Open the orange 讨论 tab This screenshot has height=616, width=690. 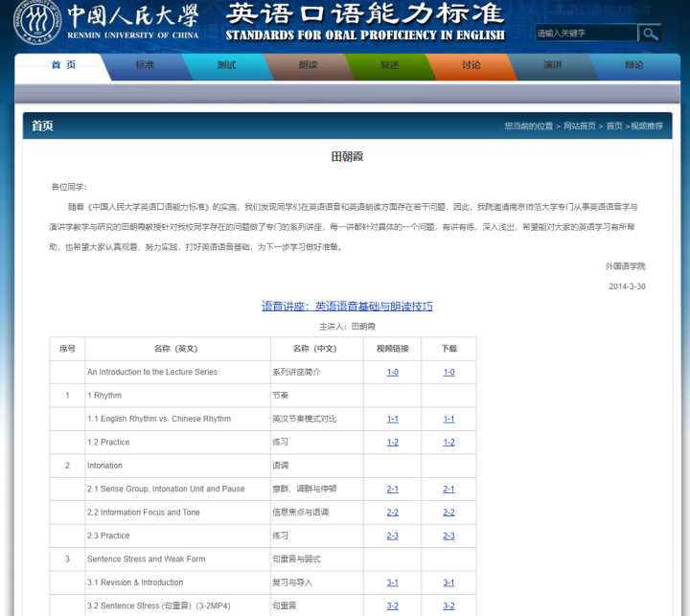(471, 65)
